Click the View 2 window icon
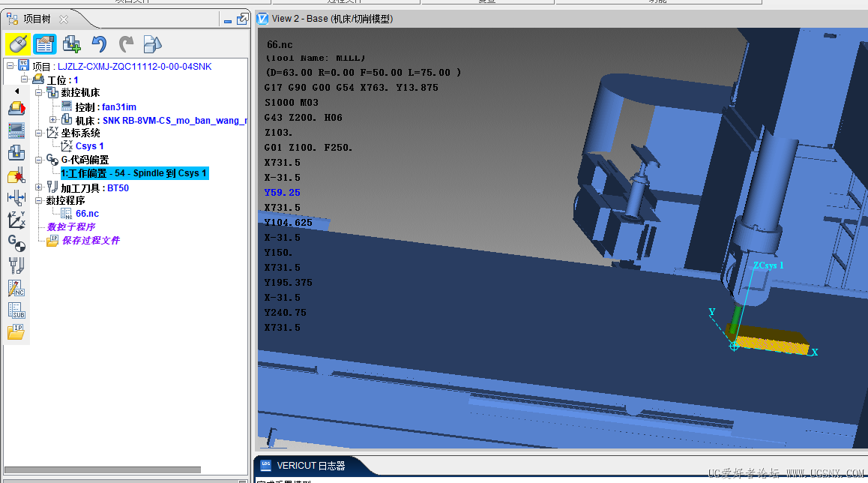The image size is (868, 483). (262, 19)
